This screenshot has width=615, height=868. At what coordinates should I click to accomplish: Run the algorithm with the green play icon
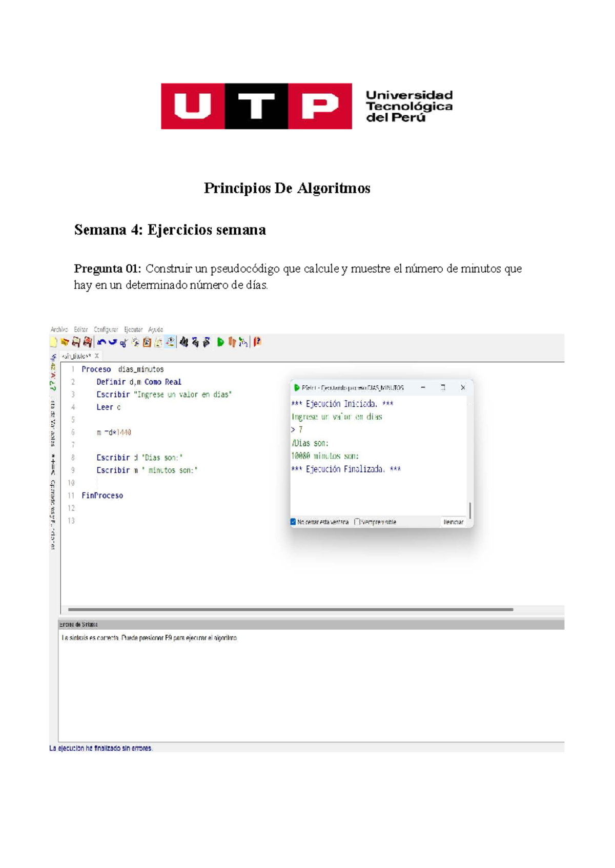(220, 342)
